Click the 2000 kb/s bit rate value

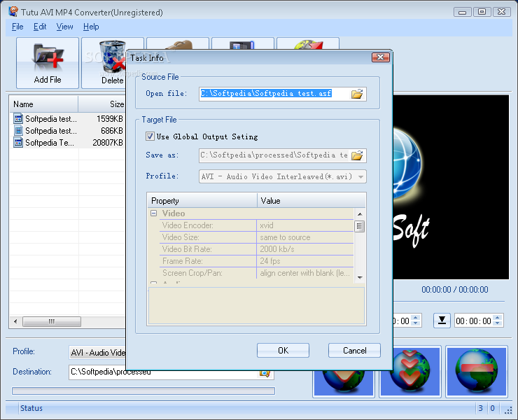coord(276,249)
